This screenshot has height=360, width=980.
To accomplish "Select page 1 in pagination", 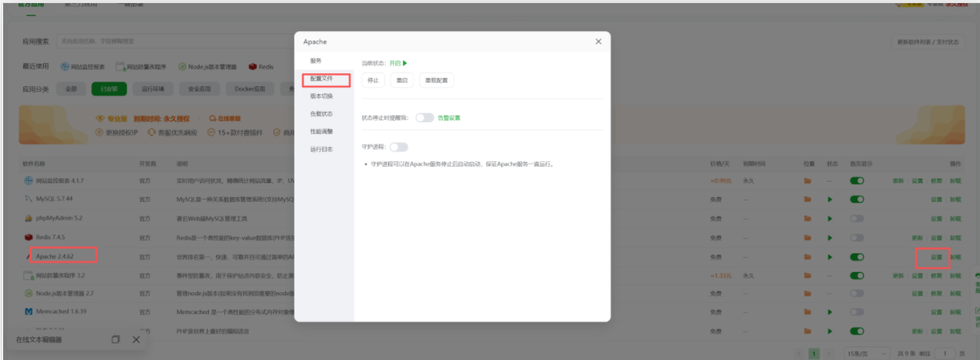I will click(x=814, y=354).
